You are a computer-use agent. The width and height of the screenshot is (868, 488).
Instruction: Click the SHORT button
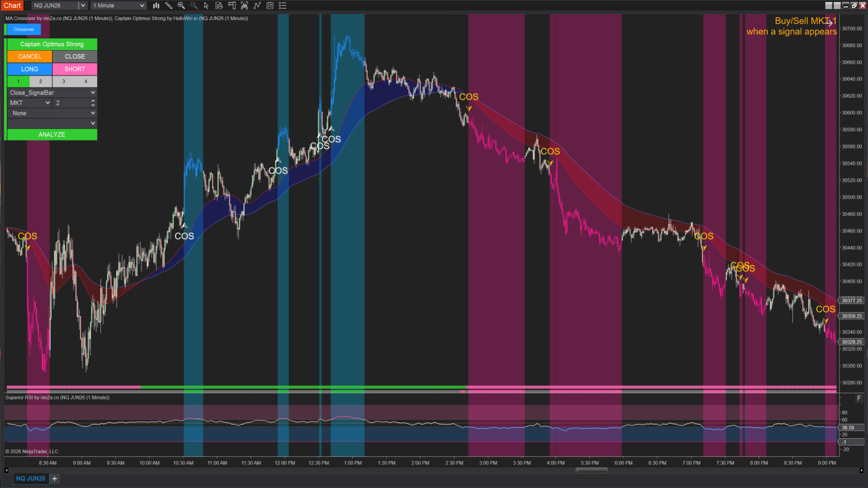tap(75, 69)
